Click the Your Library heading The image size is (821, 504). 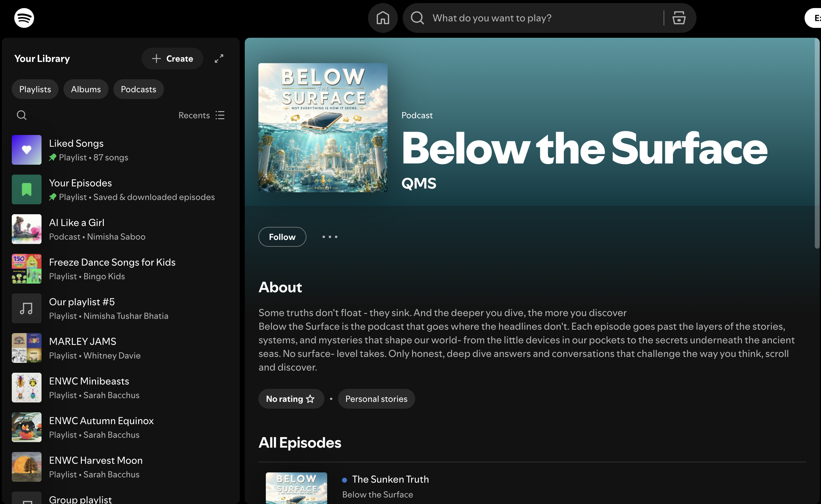pyautogui.click(x=42, y=59)
